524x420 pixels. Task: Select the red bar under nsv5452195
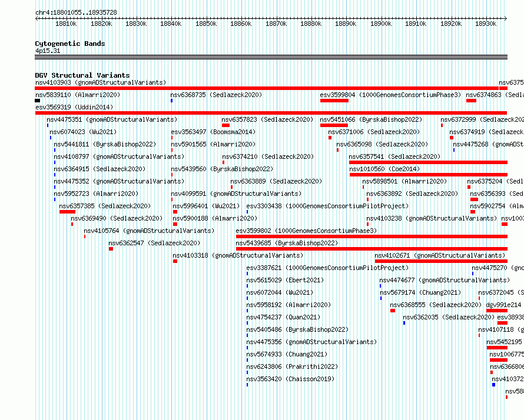498,348
